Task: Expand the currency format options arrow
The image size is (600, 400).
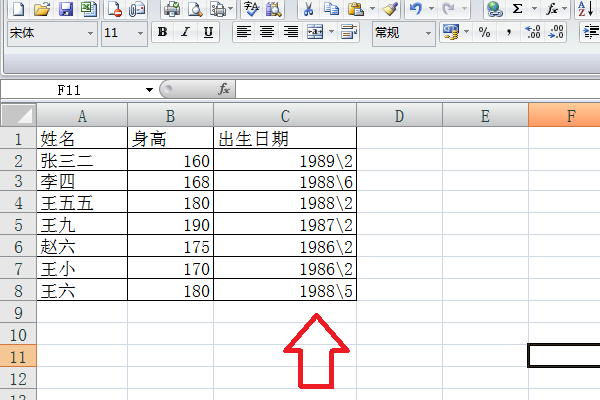Action: click(x=466, y=32)
